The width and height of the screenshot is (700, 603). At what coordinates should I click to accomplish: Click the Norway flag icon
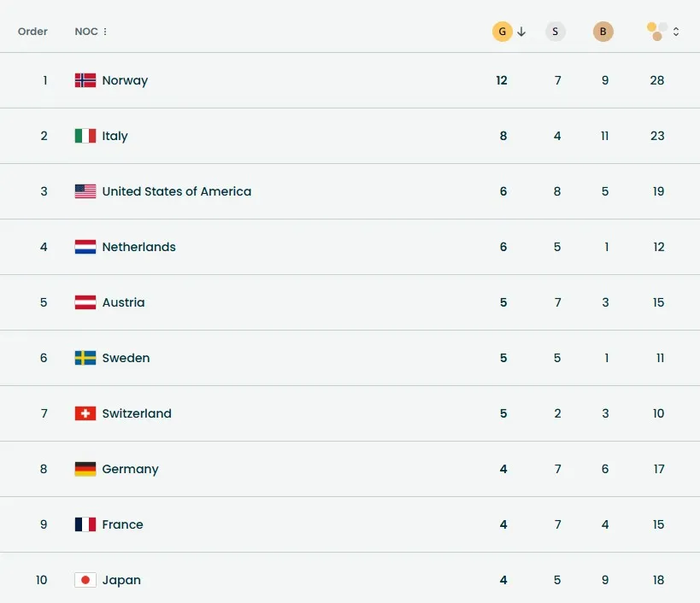pos(85,80)
